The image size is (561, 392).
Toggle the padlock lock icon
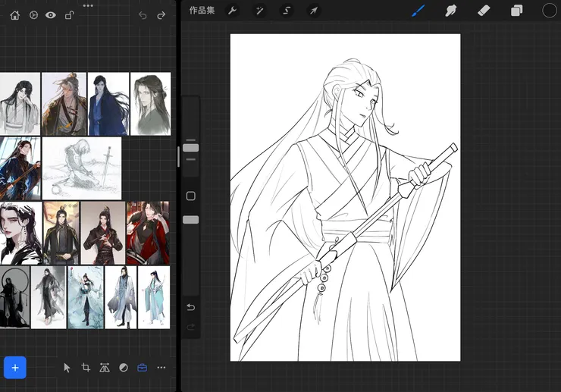69,15
